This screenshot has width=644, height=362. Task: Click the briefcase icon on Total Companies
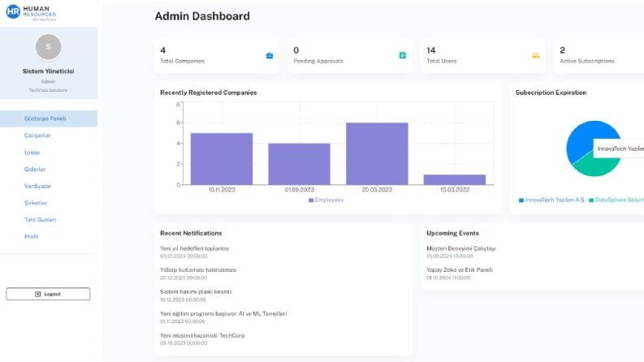(270, 55)
